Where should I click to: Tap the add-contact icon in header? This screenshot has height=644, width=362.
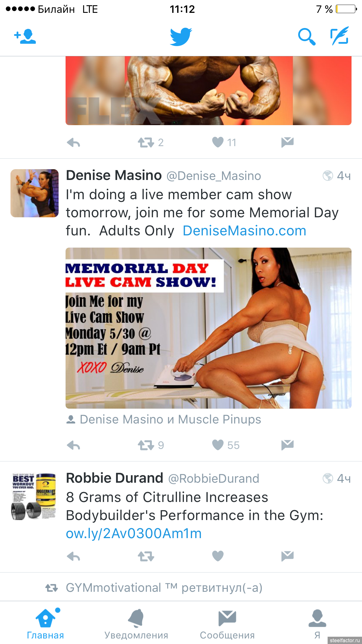point(25,36)
